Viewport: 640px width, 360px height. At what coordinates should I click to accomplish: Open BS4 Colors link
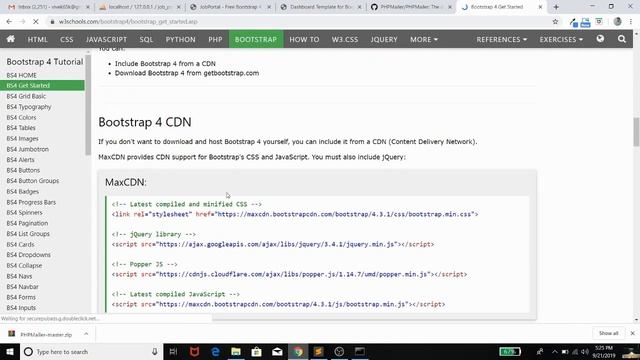pos(21,117)
